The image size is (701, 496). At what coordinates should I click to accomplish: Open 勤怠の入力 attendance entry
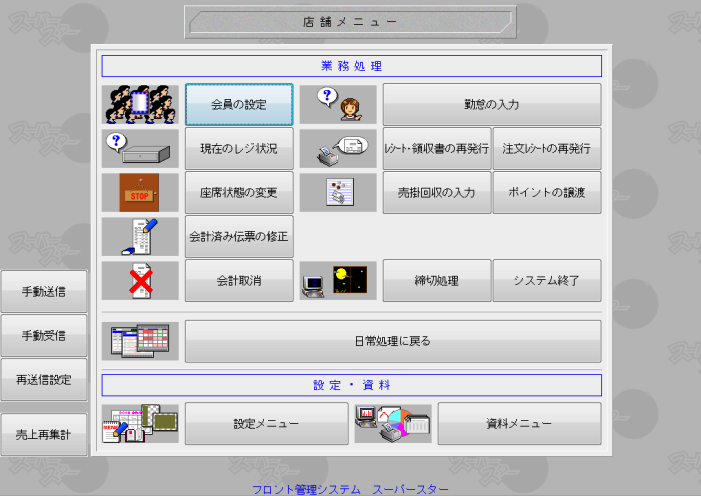click(492, 104)
